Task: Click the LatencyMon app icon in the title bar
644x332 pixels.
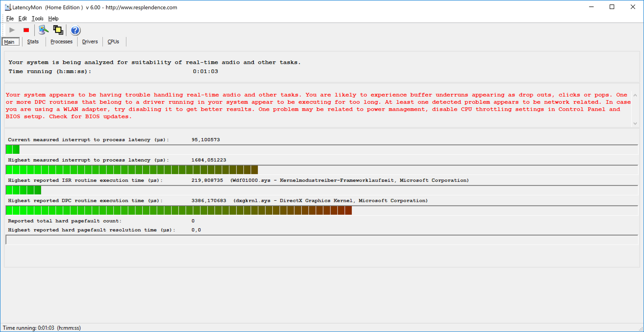Action: point(7,7)
